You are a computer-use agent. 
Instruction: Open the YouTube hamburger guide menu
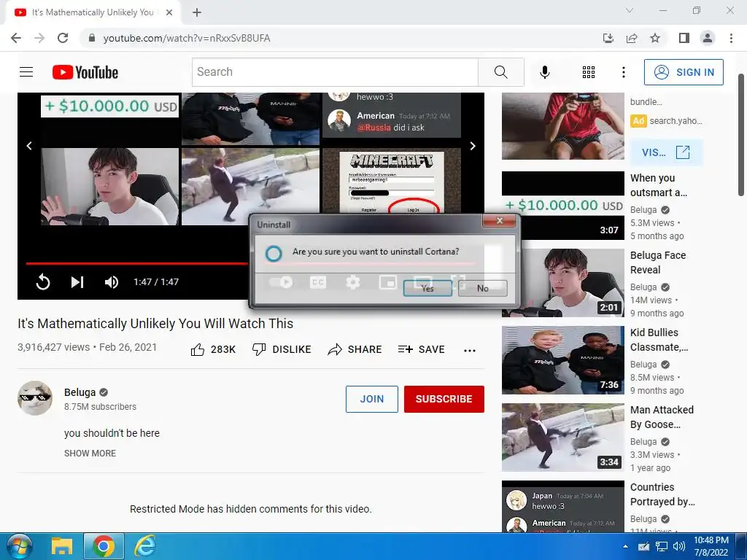point(26,72)
